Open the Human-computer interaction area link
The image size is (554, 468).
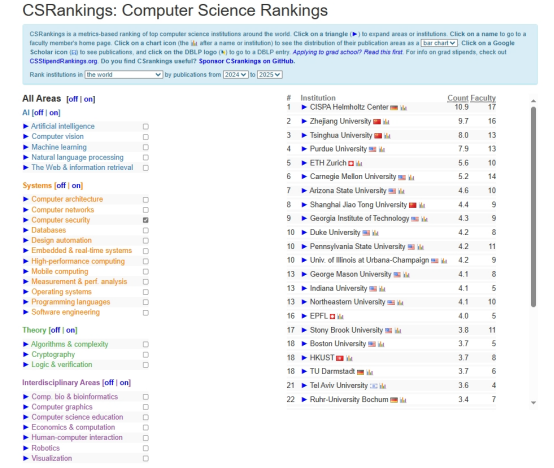pyautogui.click(x=77, y=438)
